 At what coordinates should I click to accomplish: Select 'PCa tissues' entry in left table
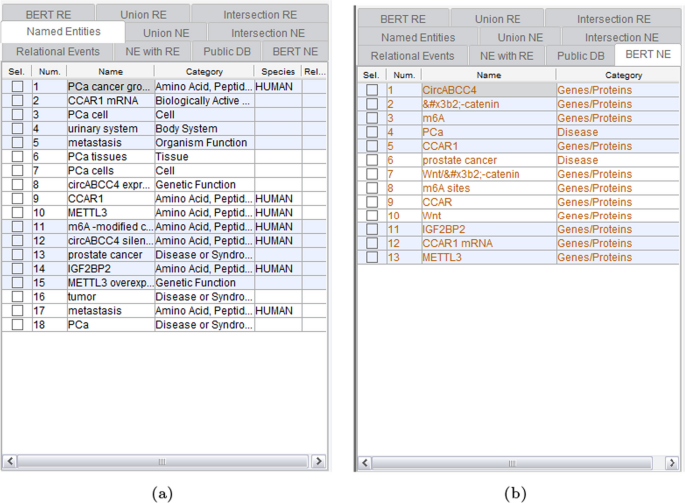(97, 156)
